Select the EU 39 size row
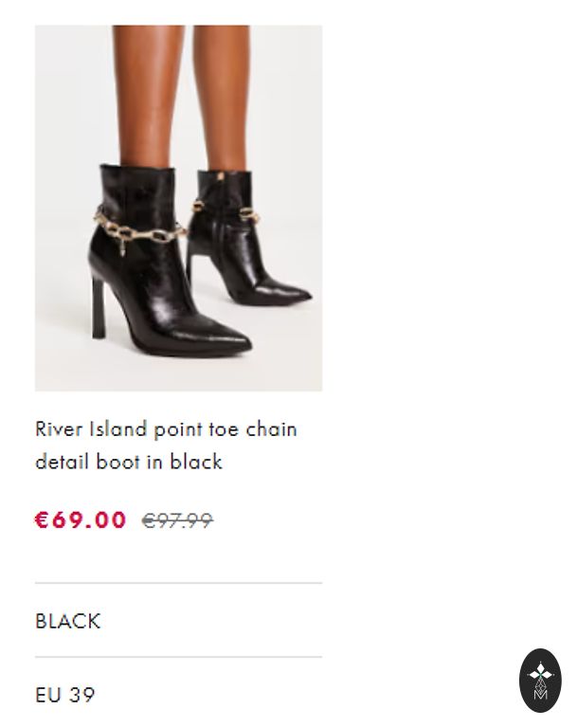Image resolution: width=577 pixels, height=728 pixels. pyautogui.click(x=179, y=694)
